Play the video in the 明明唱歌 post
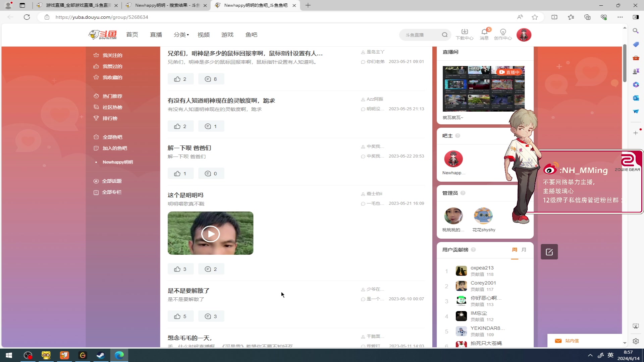This screenshot has height=362, width=644. pos(211,233)
